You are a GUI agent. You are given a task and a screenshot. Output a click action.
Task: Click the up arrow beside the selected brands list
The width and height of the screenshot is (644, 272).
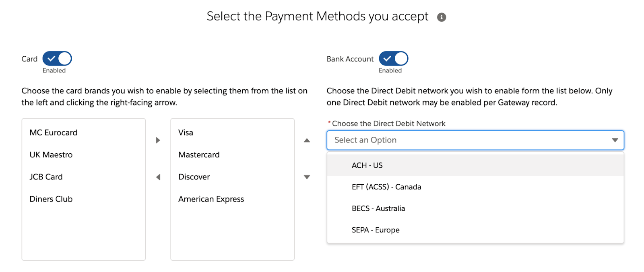pos(306,140)
